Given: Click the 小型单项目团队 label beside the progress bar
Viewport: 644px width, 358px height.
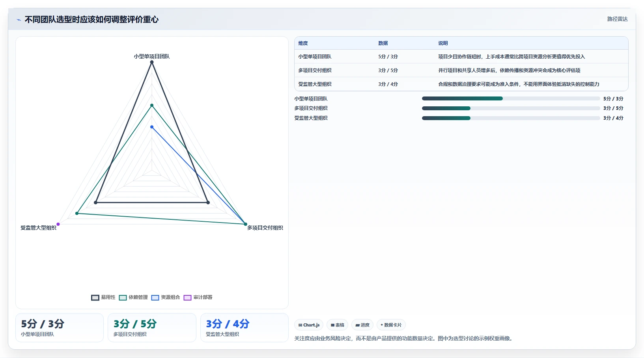Looking at the screenshot, I should click(311, 99).
